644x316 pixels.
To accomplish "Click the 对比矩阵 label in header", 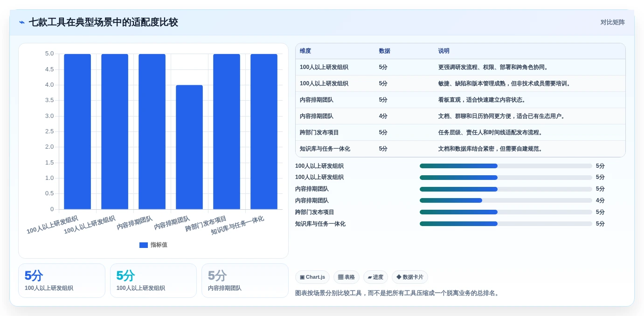I will pyautogui.click(x=613, y=22).
